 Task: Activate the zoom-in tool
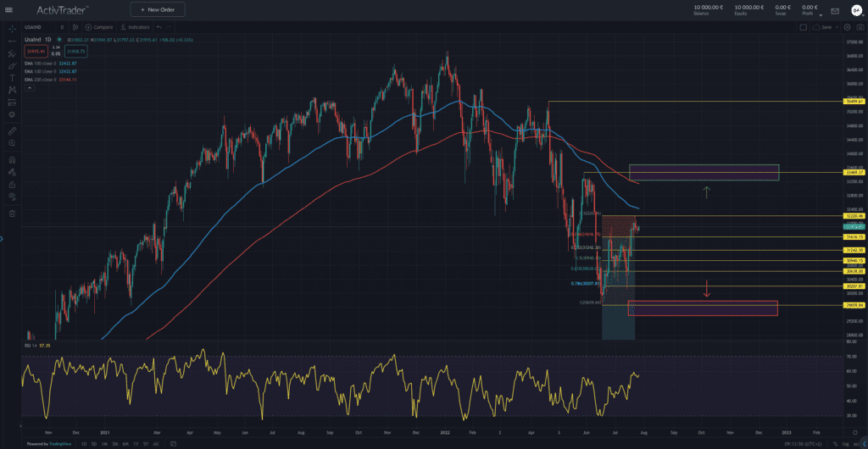pos(12,143)
